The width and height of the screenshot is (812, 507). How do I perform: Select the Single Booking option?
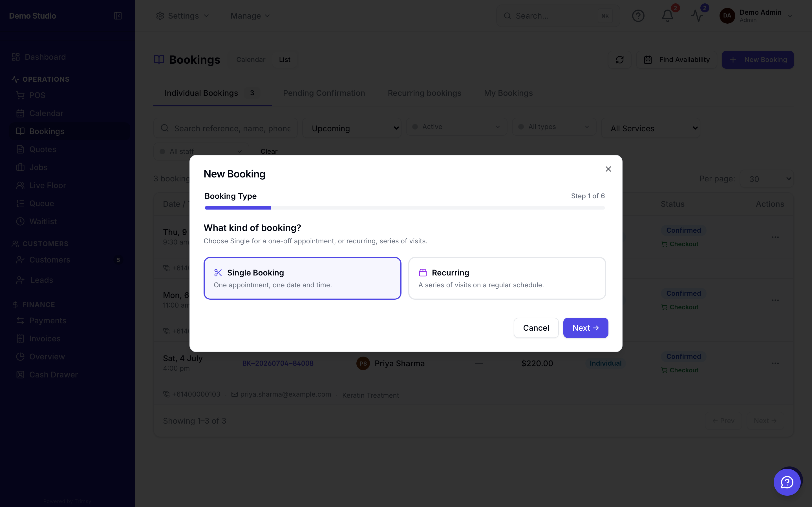(302, 278)
